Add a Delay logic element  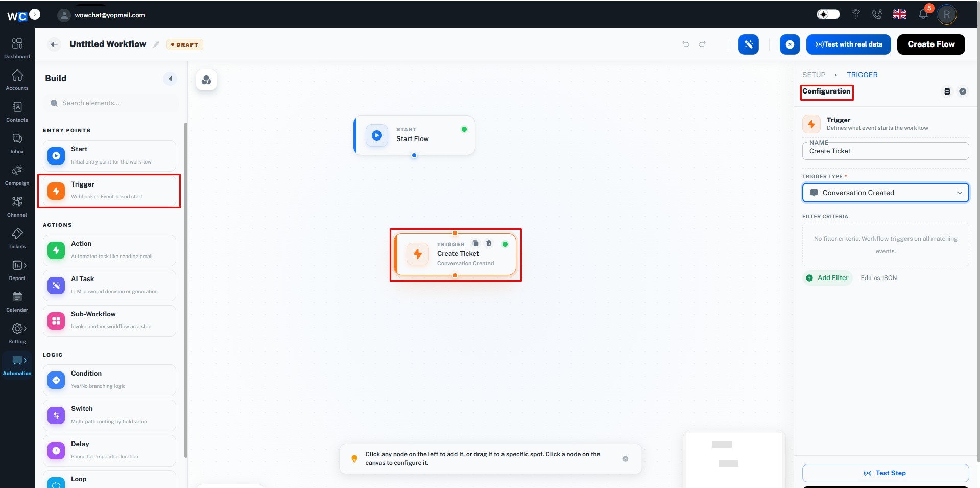(x=109, y=451)
